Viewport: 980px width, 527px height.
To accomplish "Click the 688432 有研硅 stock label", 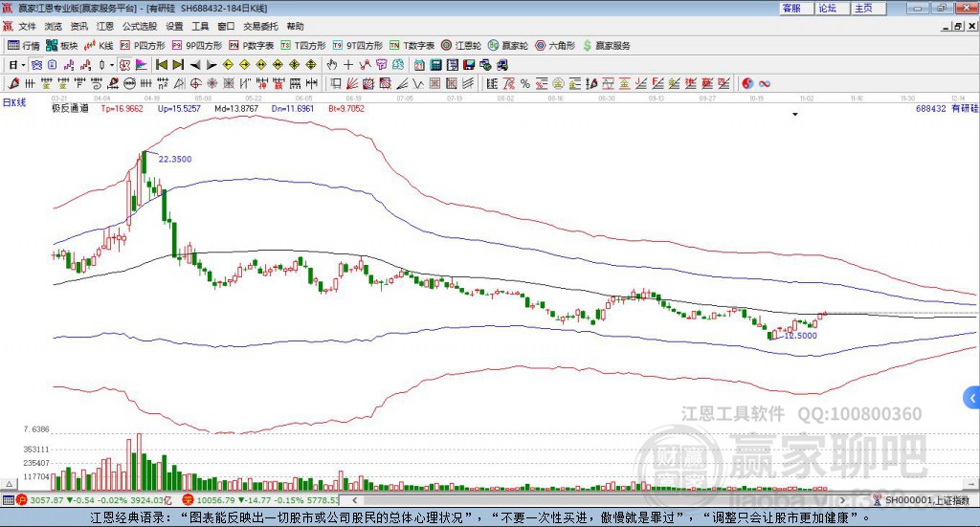I will [x=947, y=108].
